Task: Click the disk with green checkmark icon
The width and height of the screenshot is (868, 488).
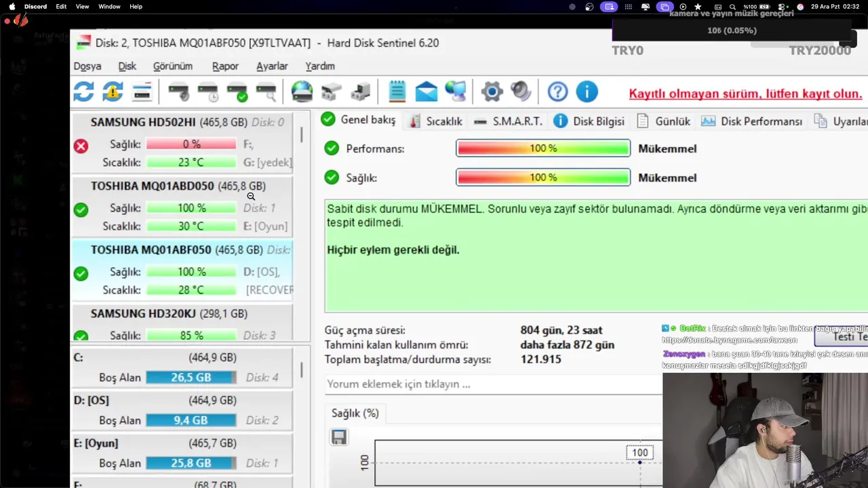Action: [x=237, y=91]
